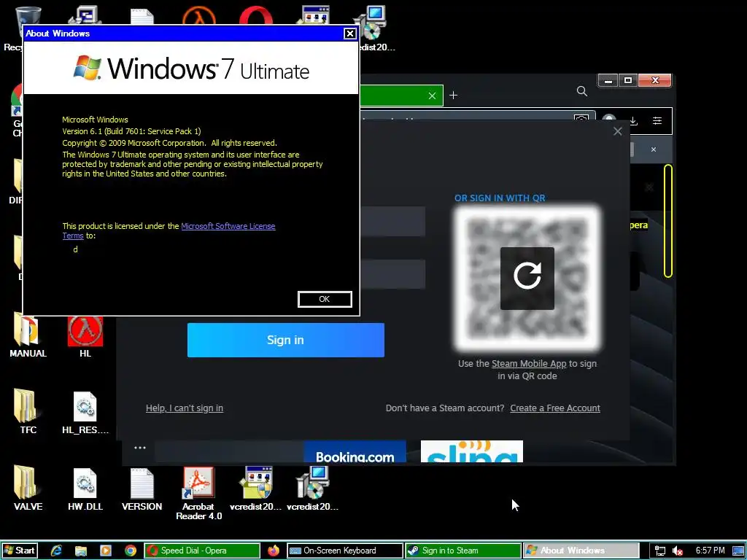Screen dimensions: 747x560
Task: Click OK in the About Windows dialog
Action: (325, 299)
